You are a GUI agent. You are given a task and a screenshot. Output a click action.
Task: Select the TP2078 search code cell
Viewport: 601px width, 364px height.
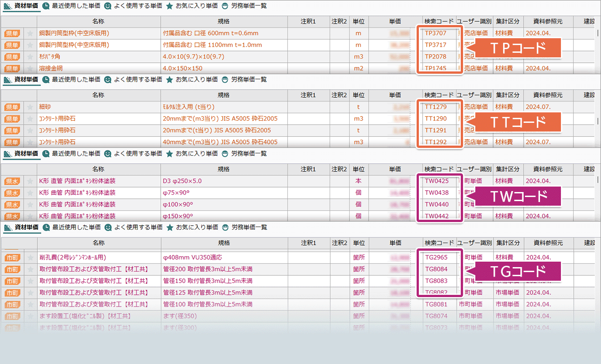click(439, 57)
